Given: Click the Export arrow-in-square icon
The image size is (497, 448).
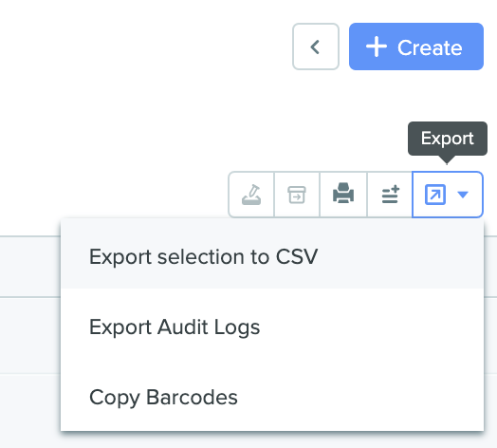Looking at the screenshot, I should [434, 195].
